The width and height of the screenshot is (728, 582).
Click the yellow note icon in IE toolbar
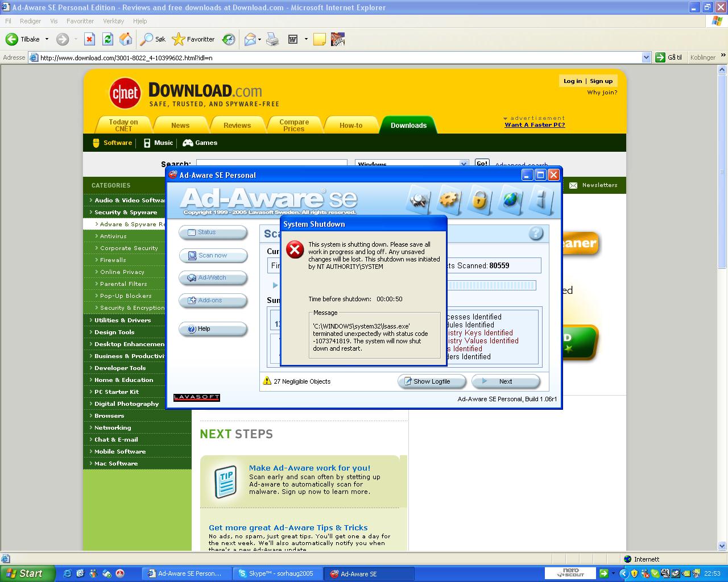click(320, 39)
